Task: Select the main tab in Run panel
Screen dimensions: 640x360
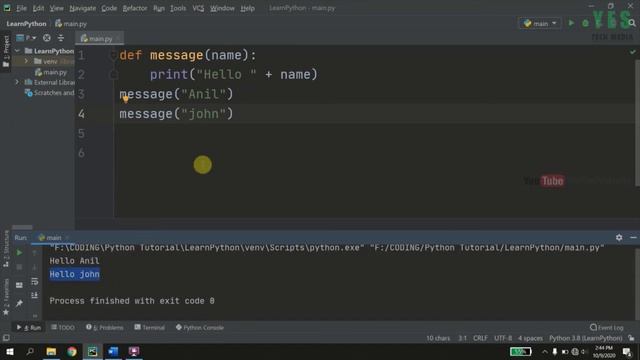Action: pos(50,238)
